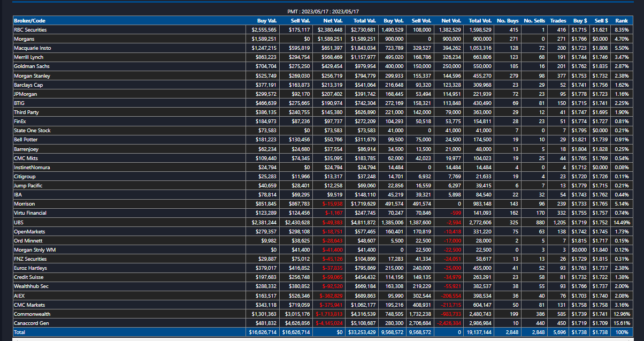Click Morgans net volume 900,000
The width and height of the screenshot is (644, 341).
coord(451,39)
